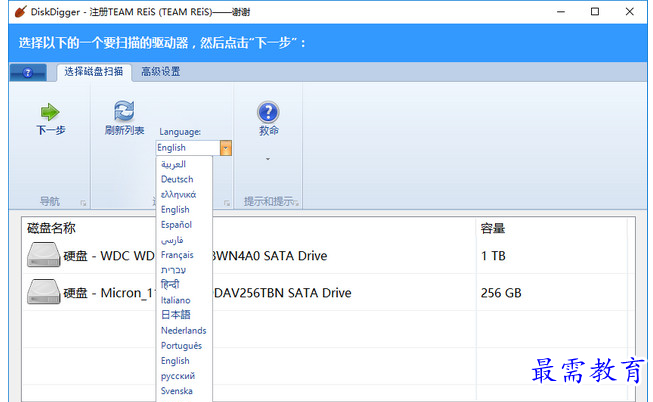The width and height of the screenshot is (653, 402).
Task: Click the DiskDigger app icon in title bar
Action: (x=20, y=12)
